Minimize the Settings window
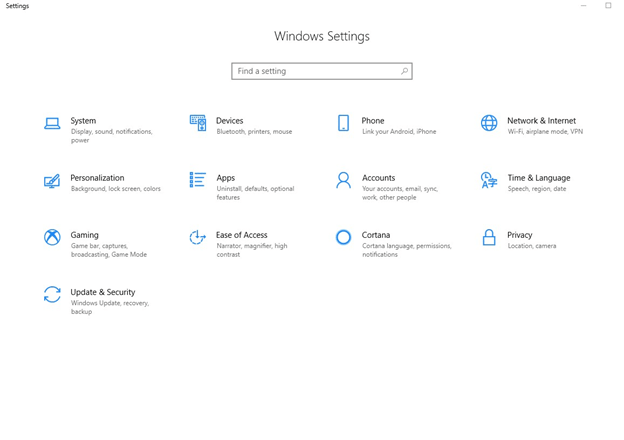 pyautogui.click(x=583, y=6)
